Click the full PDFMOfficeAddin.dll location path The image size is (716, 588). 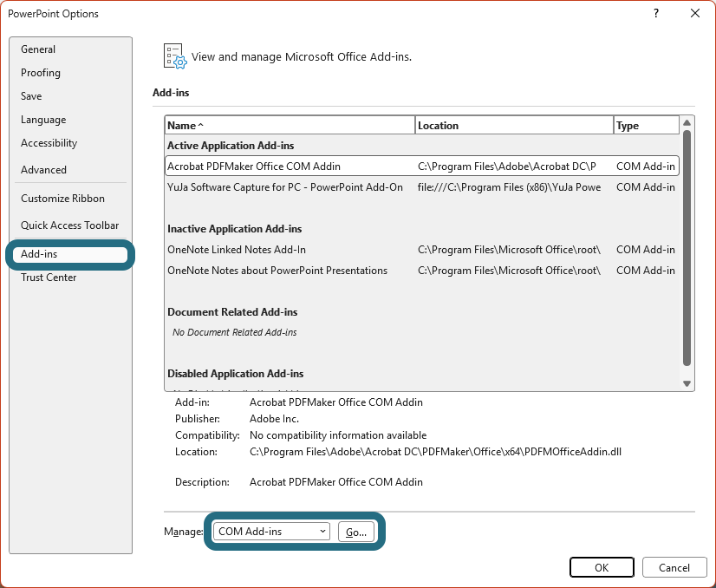pyautogui.click(x=435, y=452)
